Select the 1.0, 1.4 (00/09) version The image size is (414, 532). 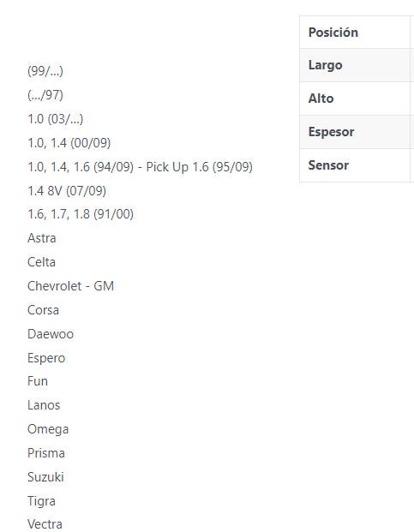tap(69, 143)
